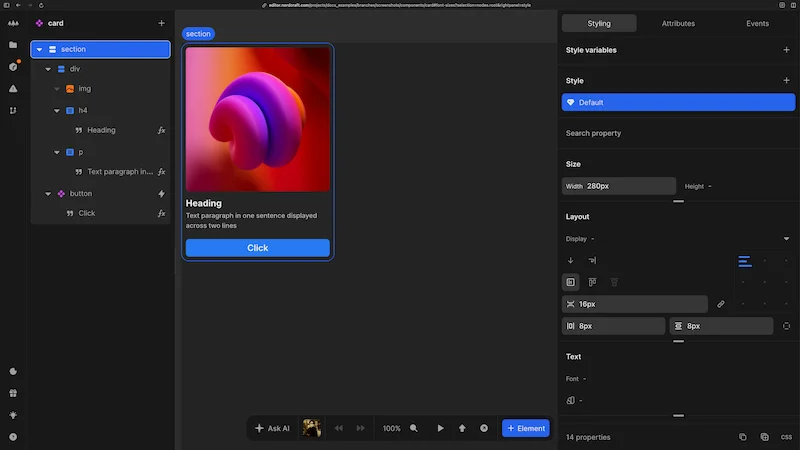Select the Heading text node in tree
Screen dimensions: 800x450
[101, 130]
